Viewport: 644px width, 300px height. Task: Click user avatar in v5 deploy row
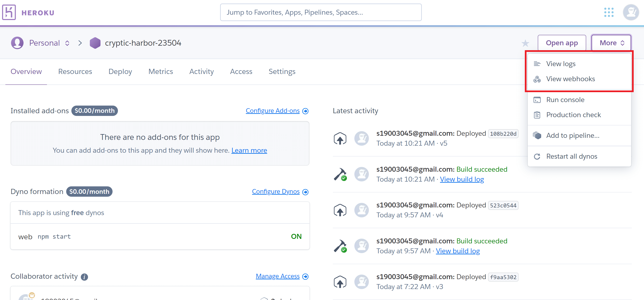[x=361, y=138]
